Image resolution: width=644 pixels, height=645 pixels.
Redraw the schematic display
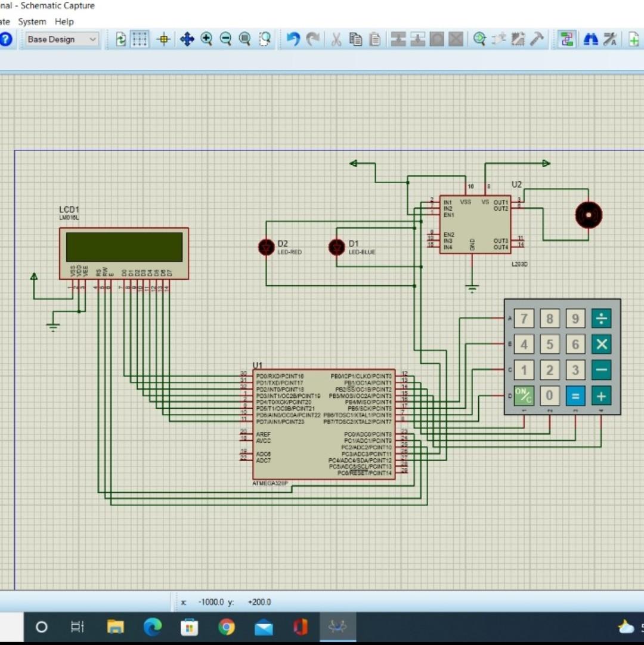tap(120, 39)
